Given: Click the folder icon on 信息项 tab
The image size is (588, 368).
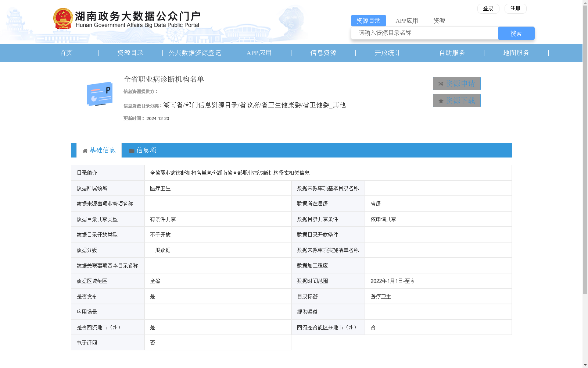Looking at the screenshot, I should click(x=132, y=150).
